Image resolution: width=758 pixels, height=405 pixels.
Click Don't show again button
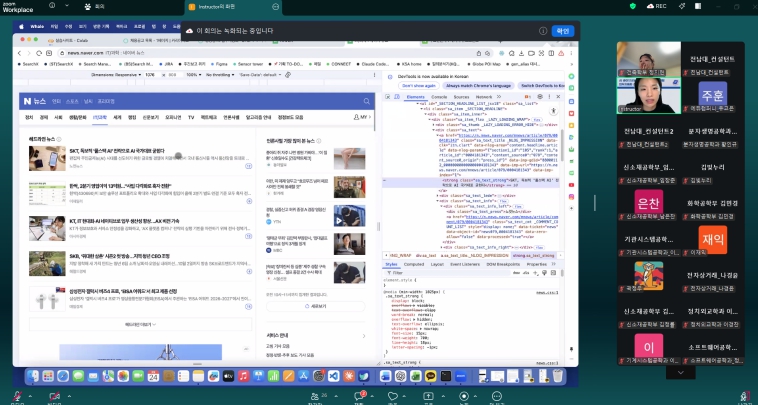pyautogui.click(x=419, y=86)
